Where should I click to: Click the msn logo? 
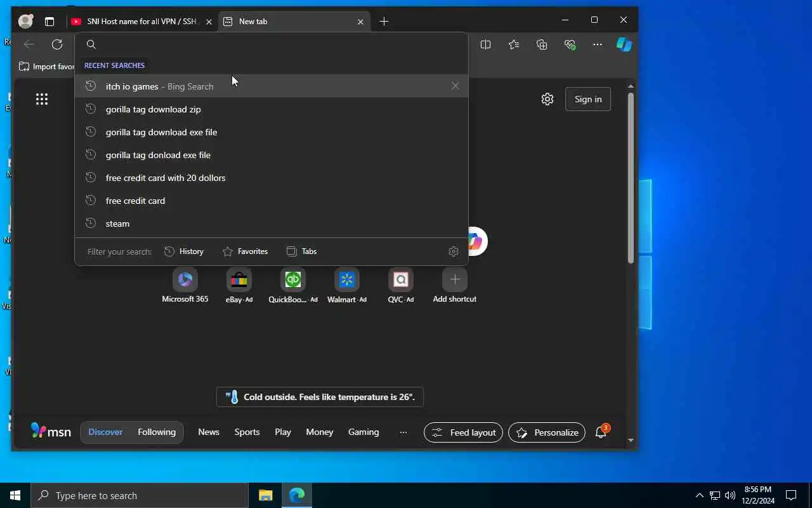(51, 431)
